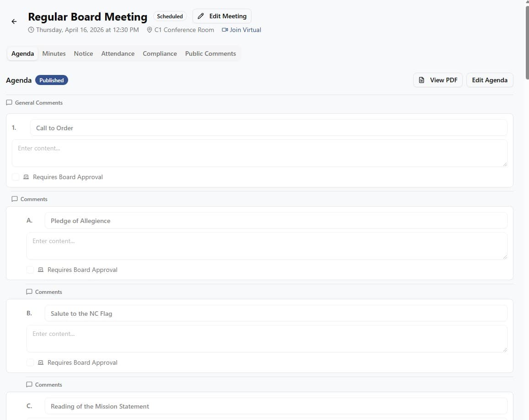Screen dimensions: 529x420
Task: Check Requires Board Approval for Salute to NC Flag
Action: [x=30, y=363]
